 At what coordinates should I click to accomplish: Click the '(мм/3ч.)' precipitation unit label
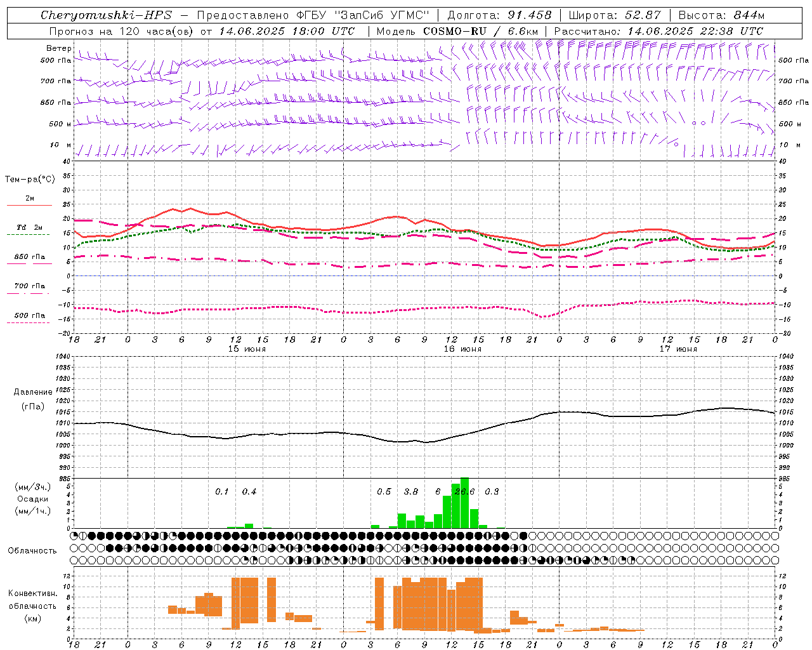click(x=32, y=487)
